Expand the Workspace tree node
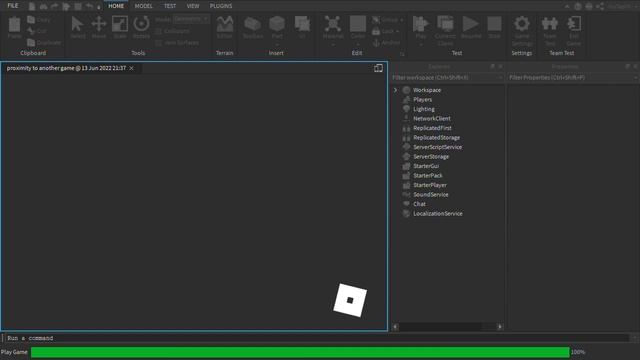This screenshot has width=640, height=360. pos(395,90)
